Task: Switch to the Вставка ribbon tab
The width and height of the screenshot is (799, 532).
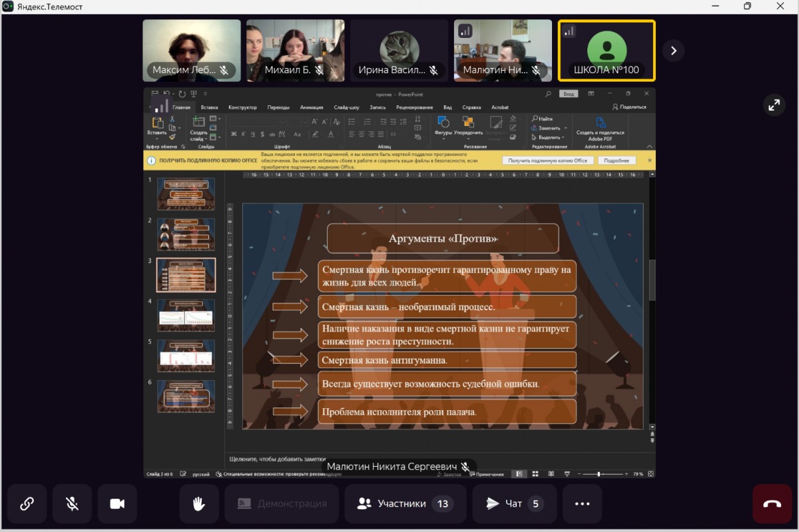Action: click(x=209, y=107)
